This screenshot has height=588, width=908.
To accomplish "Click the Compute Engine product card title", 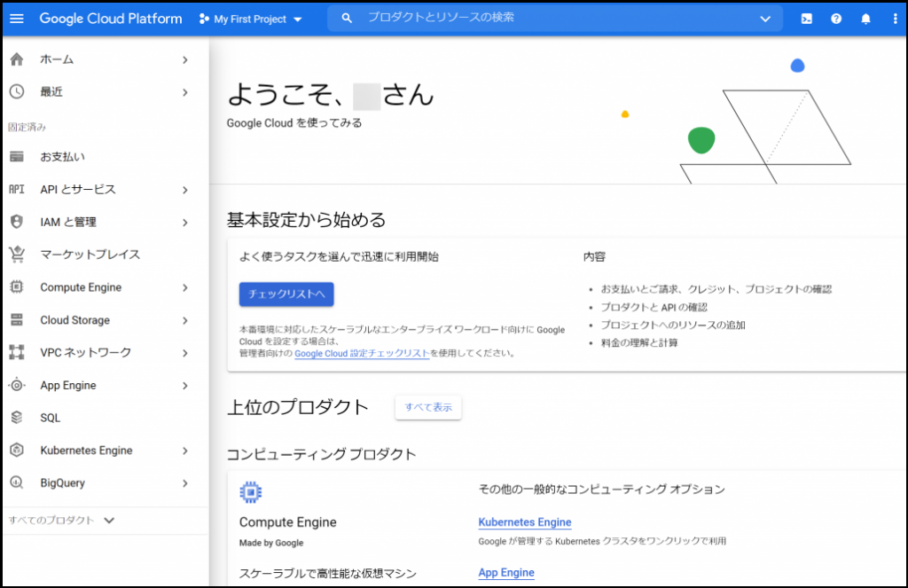I will 288,522.
